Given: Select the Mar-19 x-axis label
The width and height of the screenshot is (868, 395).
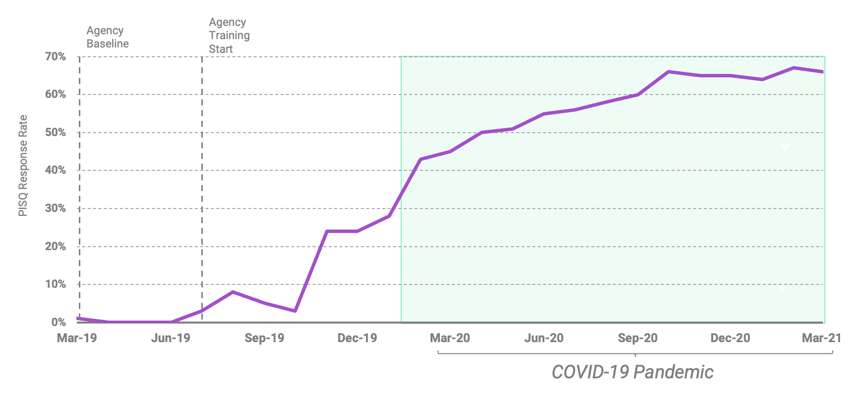Looking at the screenshot, I should [x=77, y=338].
